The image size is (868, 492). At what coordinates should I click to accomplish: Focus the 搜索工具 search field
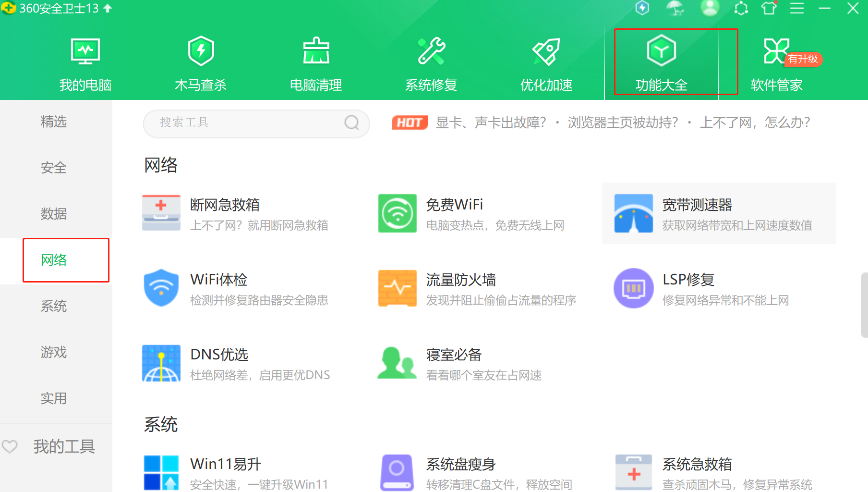[x=256, y=123]
